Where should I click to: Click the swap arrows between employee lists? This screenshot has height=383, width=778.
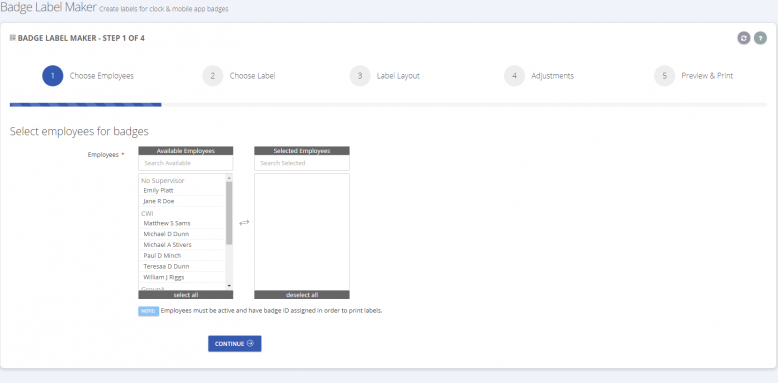tap(244, 223)
